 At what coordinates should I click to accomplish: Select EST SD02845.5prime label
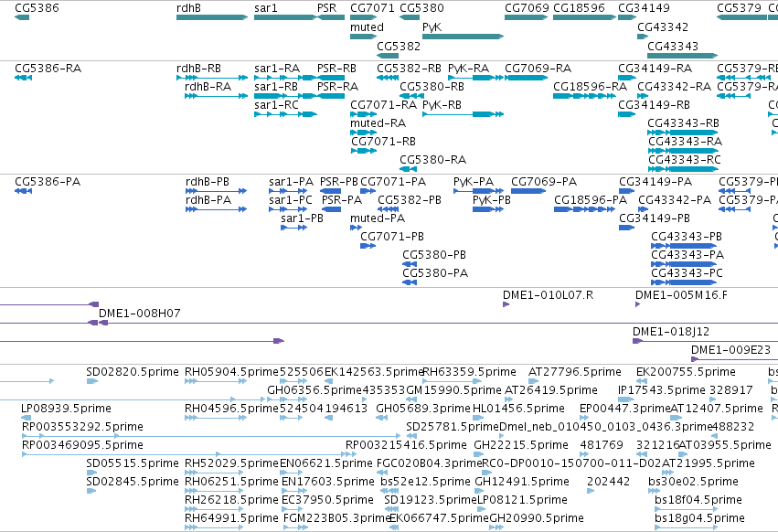click(132, 482)
